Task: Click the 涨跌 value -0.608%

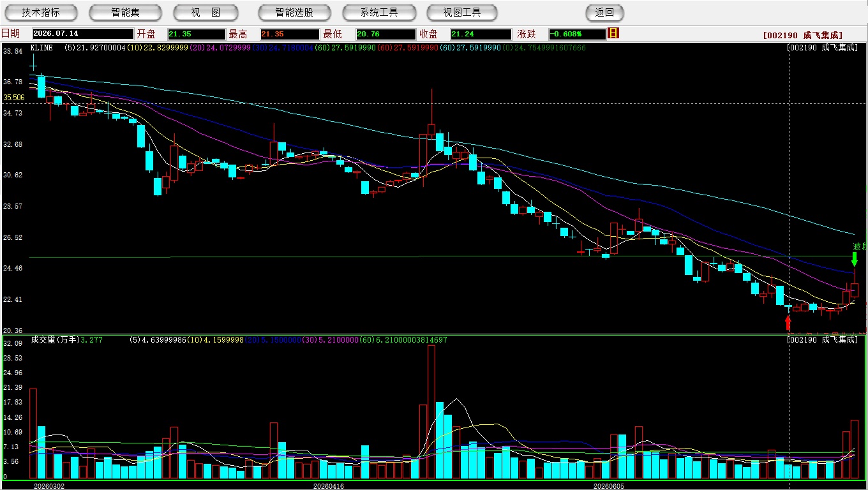Action: tap(577, 34)
